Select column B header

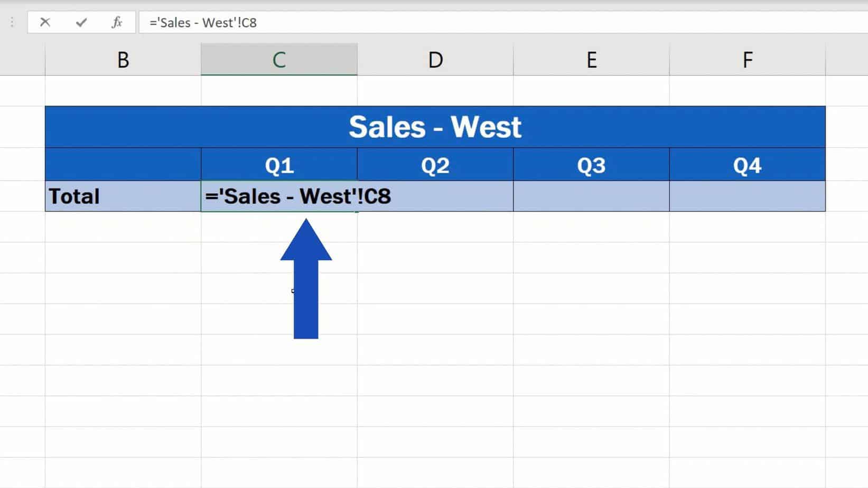point(123,60)
